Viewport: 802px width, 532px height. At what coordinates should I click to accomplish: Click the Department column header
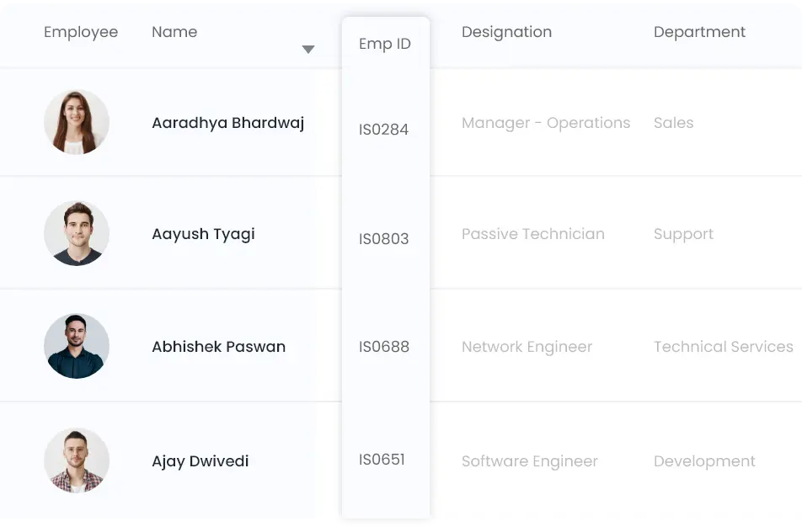point(699,32)
